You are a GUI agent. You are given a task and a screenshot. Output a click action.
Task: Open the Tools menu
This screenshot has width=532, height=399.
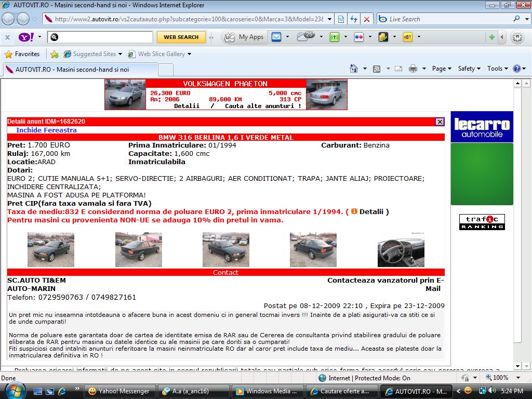click(497, 69)
